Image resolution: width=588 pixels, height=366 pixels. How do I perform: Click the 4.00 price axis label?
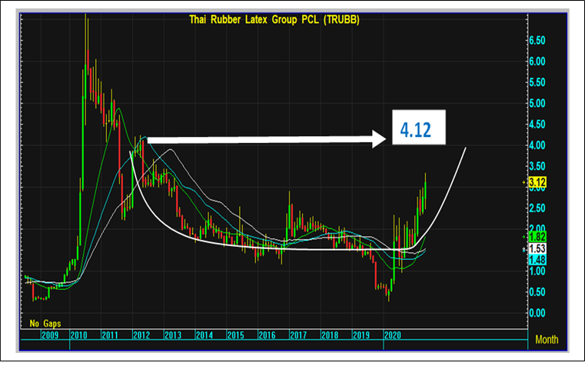[537, 145]
